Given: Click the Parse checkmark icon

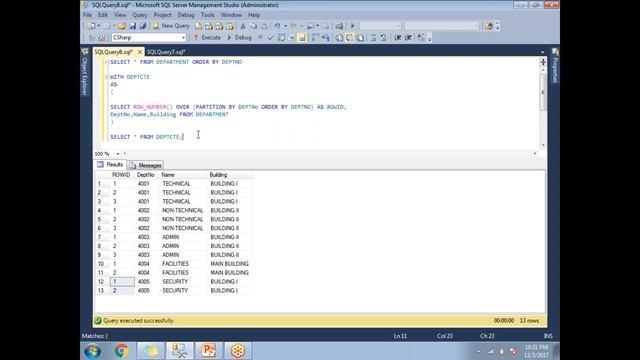Looking at the screenshot, I should 270,38.
